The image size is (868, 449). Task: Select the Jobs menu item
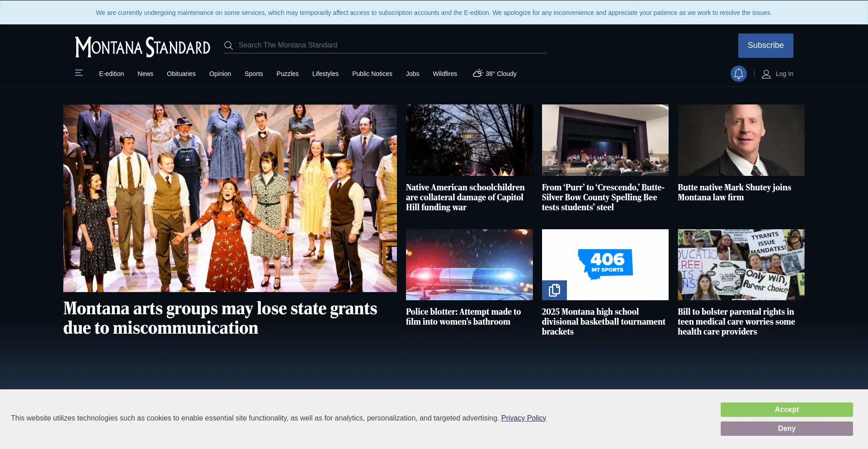tap(412, 74)
